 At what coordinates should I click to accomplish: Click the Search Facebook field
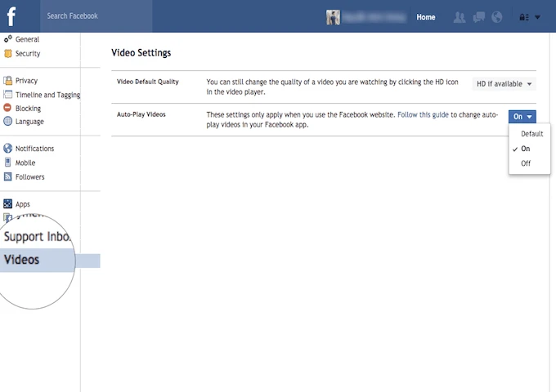click(98, 16)
